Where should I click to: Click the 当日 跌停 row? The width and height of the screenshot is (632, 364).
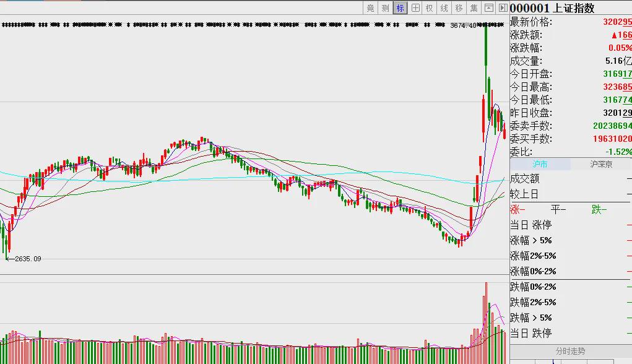pyautogui.click(x=570, y=334)
